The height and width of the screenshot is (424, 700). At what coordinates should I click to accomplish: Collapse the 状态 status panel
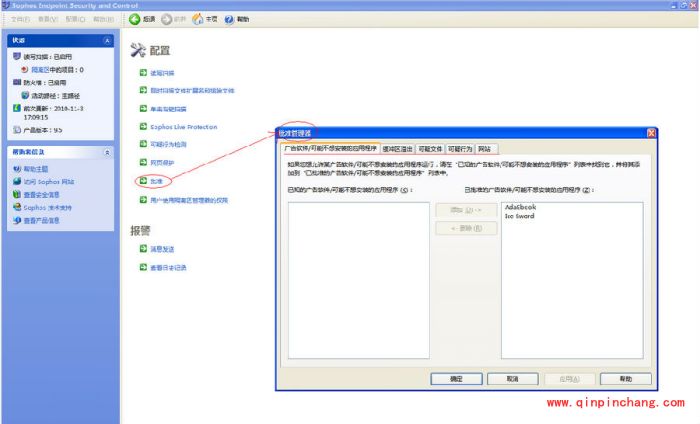(108, 41)
